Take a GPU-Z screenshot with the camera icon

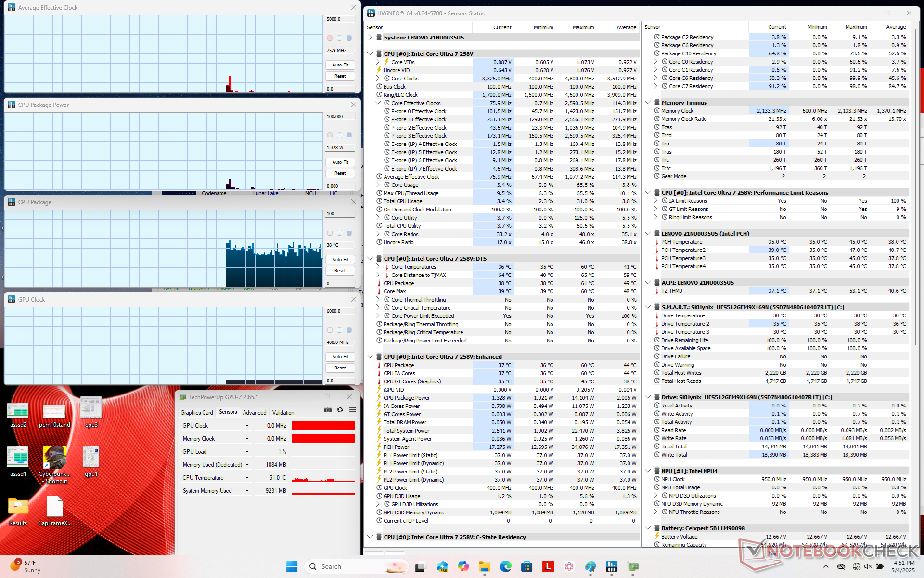(x=328, y=410)
